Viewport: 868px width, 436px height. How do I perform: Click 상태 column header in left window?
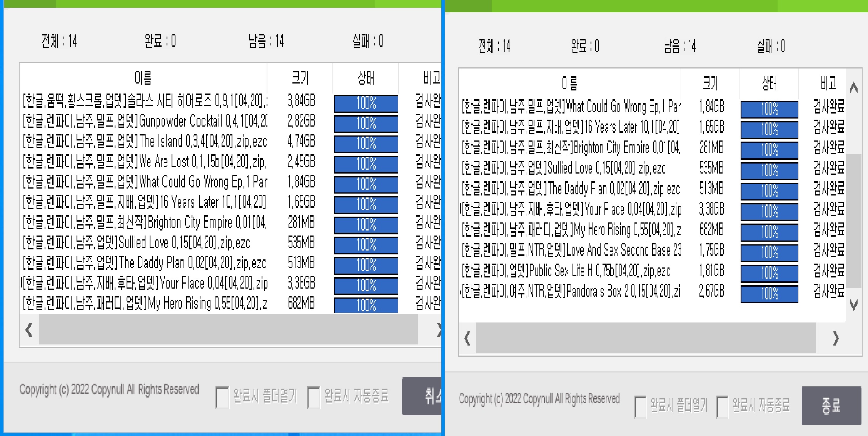pyautogui.click(x=366, y=78)
